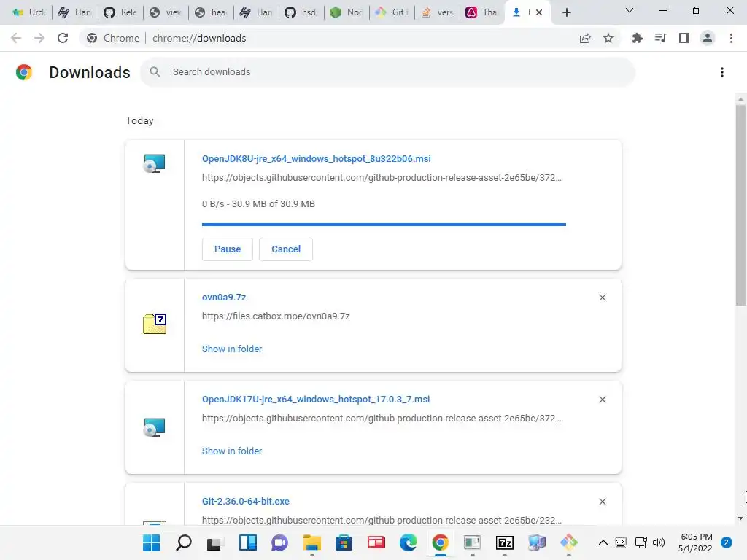
Task: Open the Chrome profile avatar
Action: click(x=708, y=38)
